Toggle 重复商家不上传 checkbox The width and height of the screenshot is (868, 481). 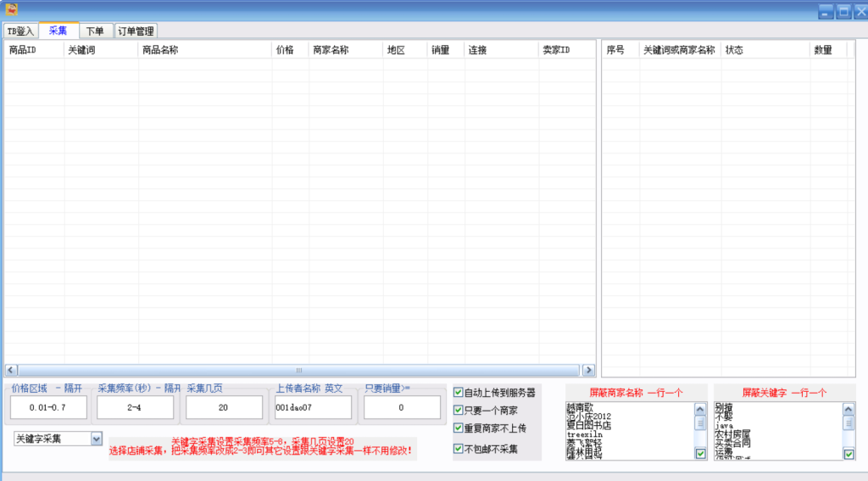tap(459, 428)
